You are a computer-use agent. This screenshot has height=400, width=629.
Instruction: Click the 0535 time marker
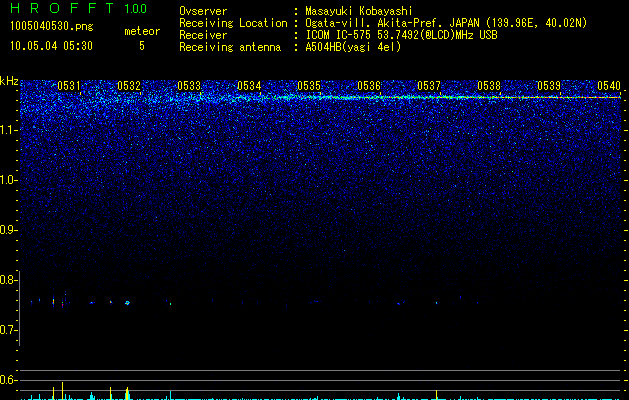[x=309, y=85]
